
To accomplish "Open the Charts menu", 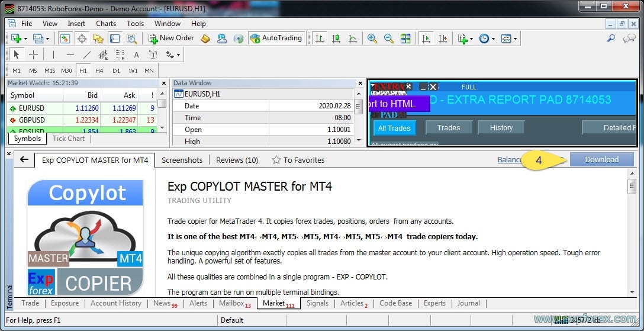I will tap(106, 24).
